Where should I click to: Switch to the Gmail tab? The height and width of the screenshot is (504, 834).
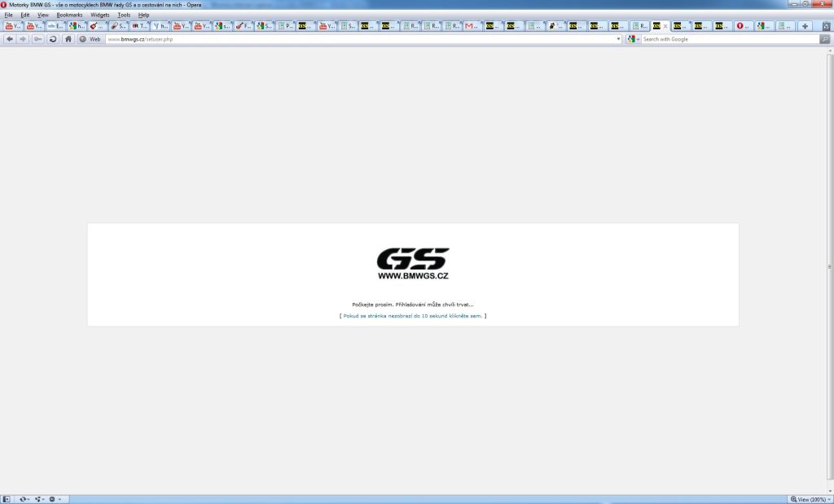(472, 26)
